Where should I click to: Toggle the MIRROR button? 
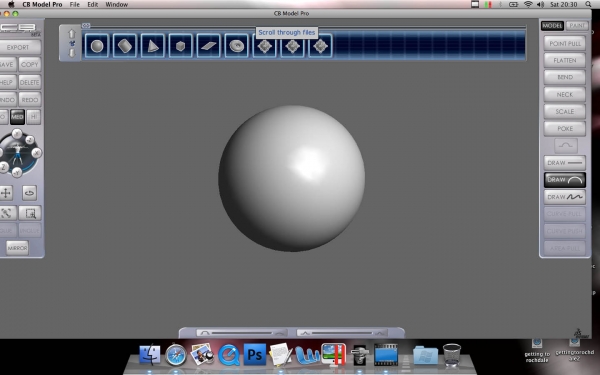click(18, 248)
